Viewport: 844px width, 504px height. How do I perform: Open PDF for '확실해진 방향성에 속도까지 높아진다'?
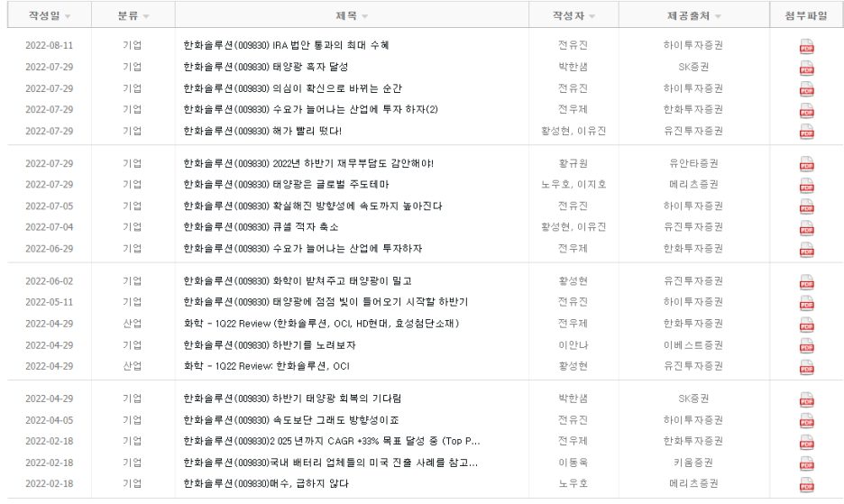point(806,206)
